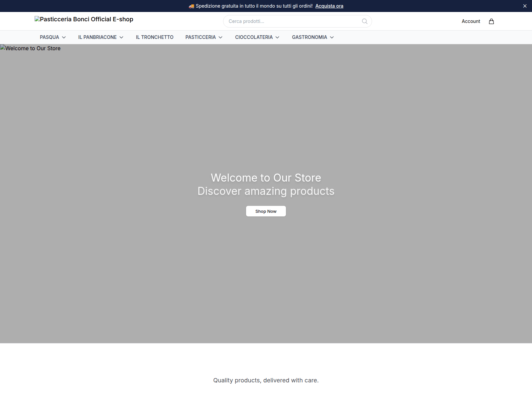Follow the Acquista ora link
532x399 pixels.
click(329, 6)
